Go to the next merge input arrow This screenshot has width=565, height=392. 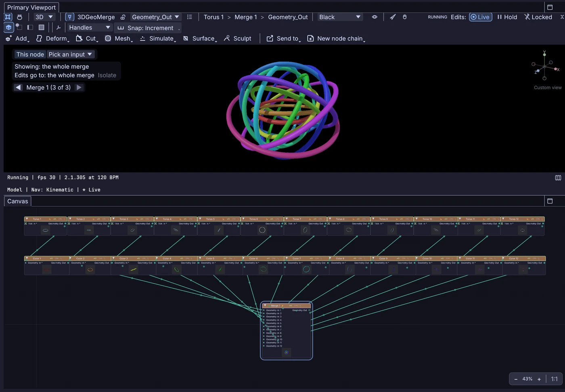point(79,87)
